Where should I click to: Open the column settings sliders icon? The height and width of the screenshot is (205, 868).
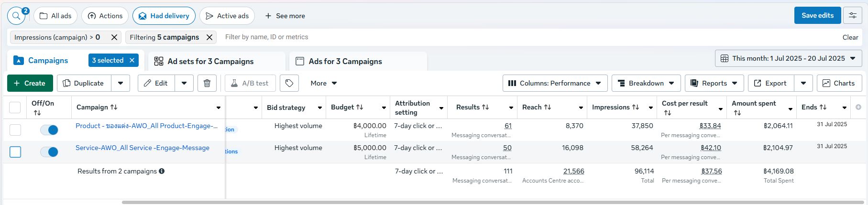[x=852, y=15]
